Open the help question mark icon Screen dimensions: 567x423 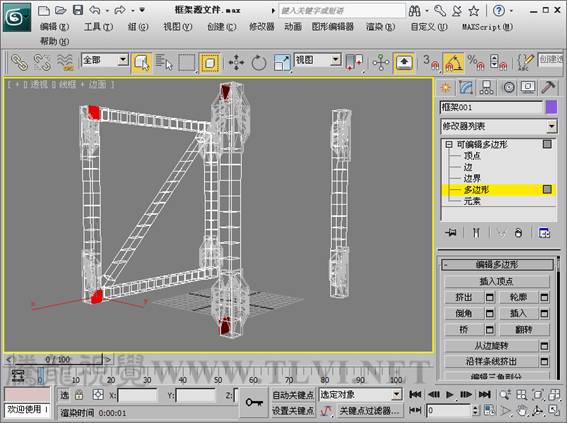point(499,11)
